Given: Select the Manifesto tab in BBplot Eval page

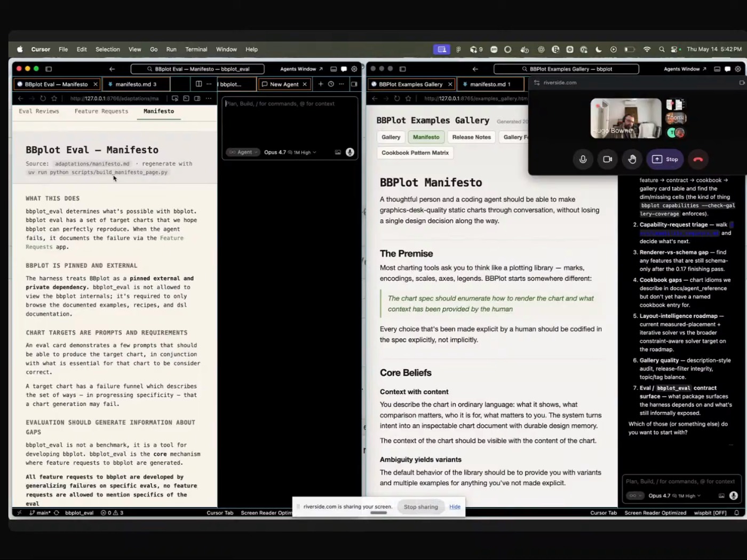Looking at the screenshot, I should pos(158,111).
